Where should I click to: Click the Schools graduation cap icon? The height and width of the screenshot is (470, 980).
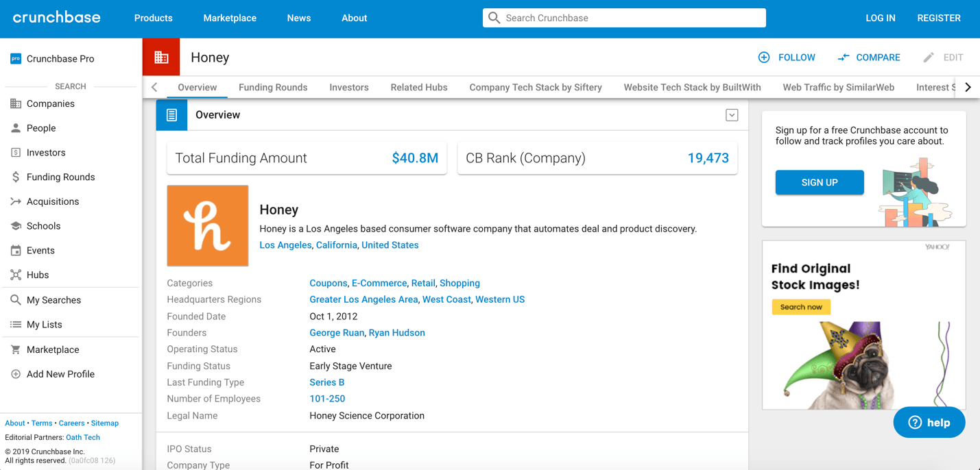(x=16, y=226)
